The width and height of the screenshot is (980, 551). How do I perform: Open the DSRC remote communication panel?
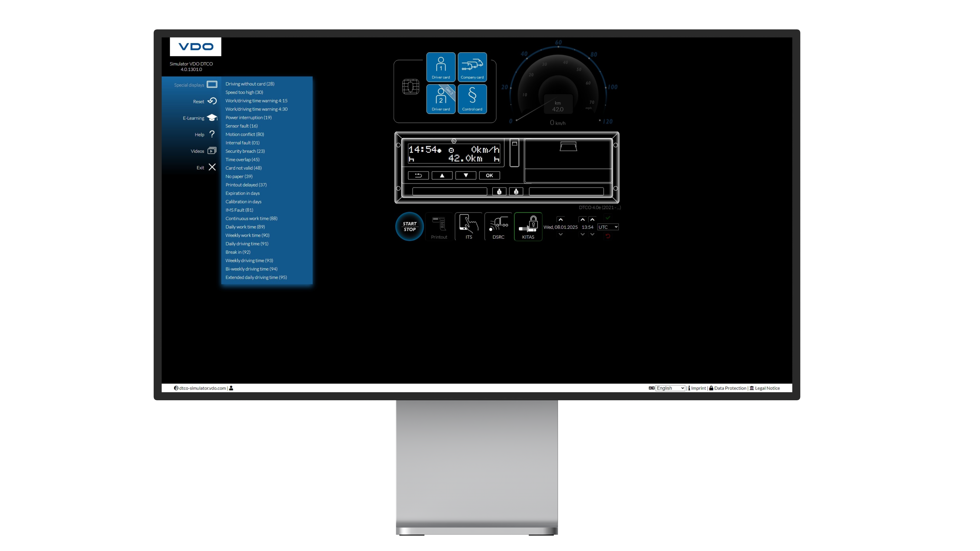pos(498,227)
